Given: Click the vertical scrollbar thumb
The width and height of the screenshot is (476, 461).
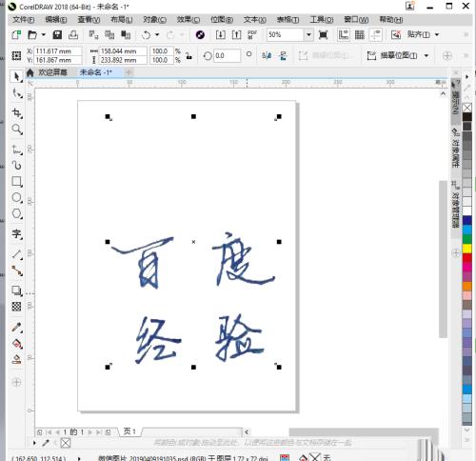Looking at the screenshot, I should pyautogui.click(x=443, y=259).
